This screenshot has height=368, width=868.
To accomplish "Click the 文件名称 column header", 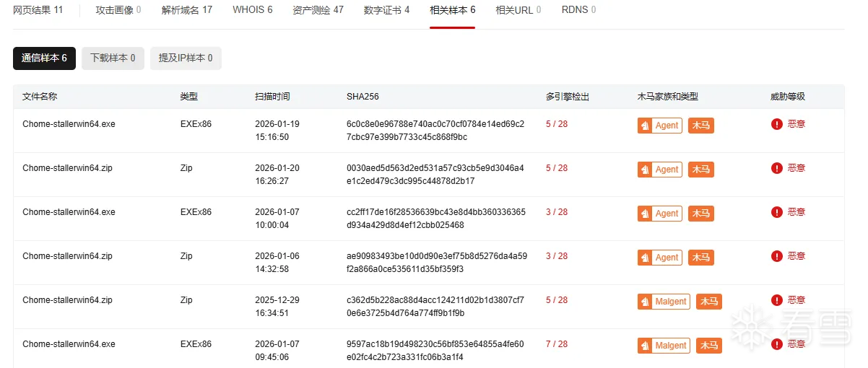I will coord(40,97).
